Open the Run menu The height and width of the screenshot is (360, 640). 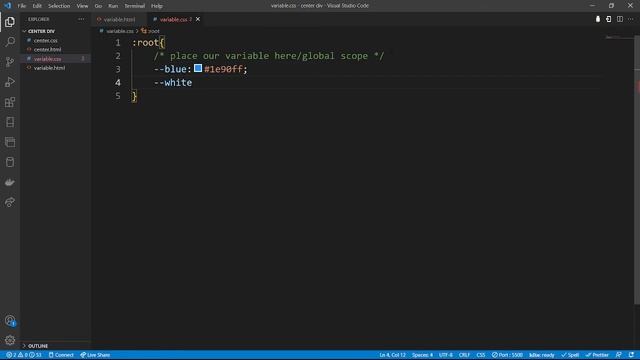(113, 6)
